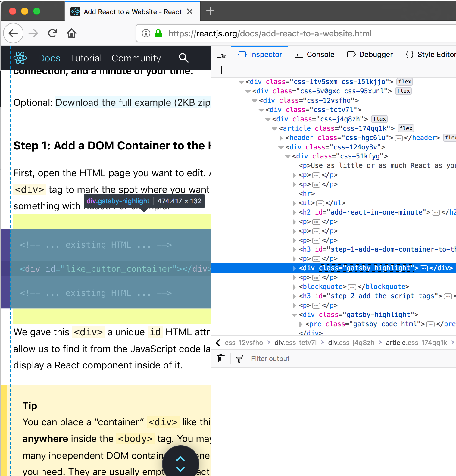Image resolution: width=456 pixels, height=476 pixels.
Task: Click the floating up-down chevron page button
Action: point(180,463)
